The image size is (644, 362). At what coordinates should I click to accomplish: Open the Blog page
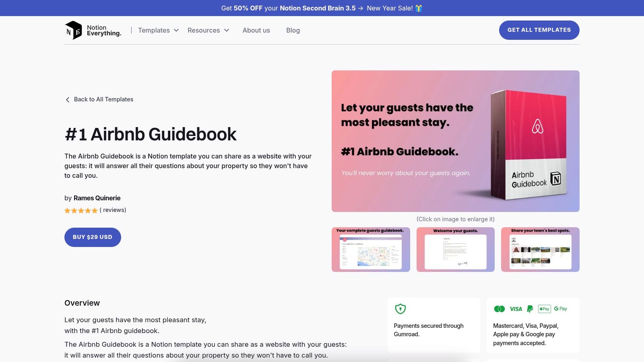(293, 30)
